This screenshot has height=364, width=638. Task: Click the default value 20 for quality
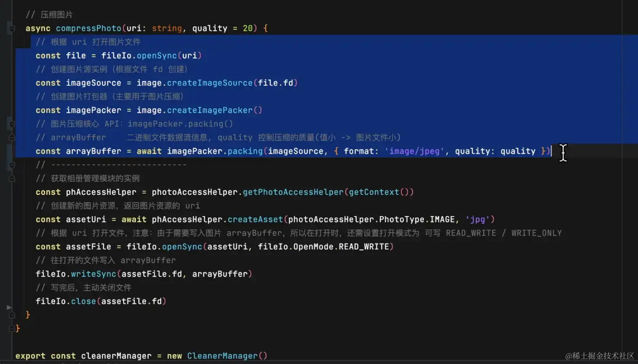[x=248, y=28]
